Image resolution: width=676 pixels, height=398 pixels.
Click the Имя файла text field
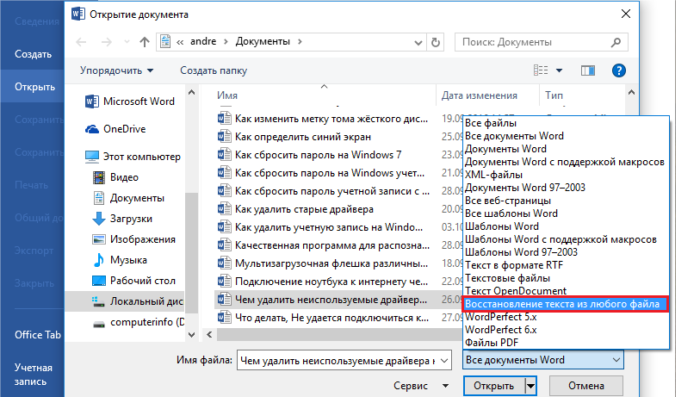click(x=338, y=360)
